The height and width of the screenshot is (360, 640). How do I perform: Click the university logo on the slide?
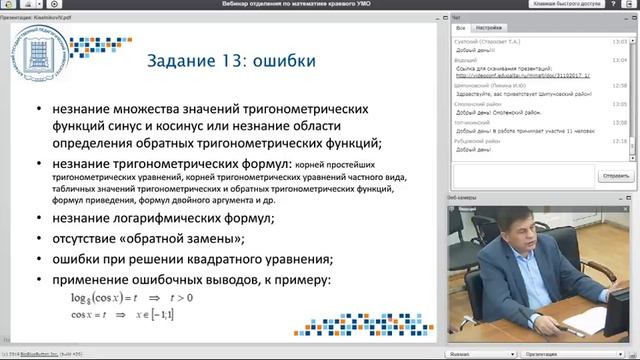40,53
